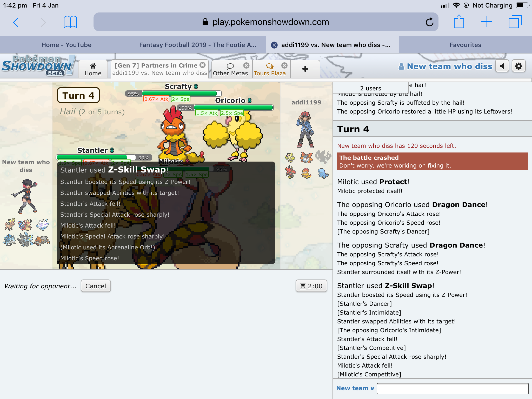Open New team who diss user menu

(445, 66)
